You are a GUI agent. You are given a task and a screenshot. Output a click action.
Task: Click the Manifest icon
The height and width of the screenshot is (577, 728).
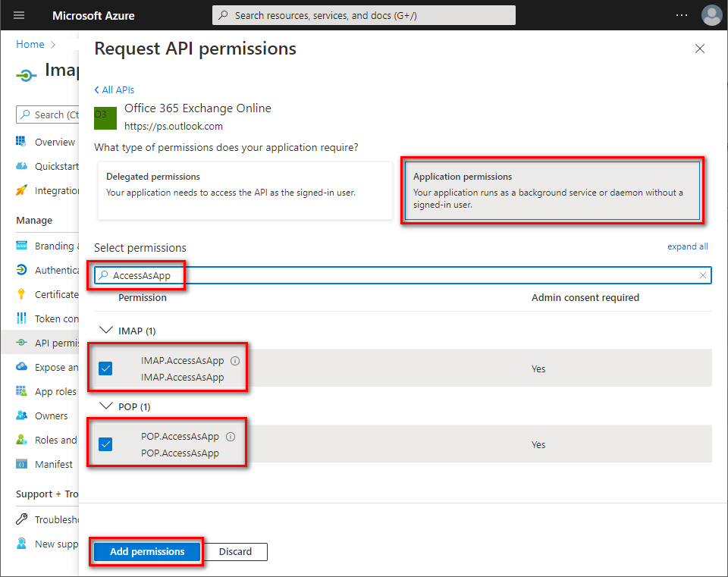point(21,464)
